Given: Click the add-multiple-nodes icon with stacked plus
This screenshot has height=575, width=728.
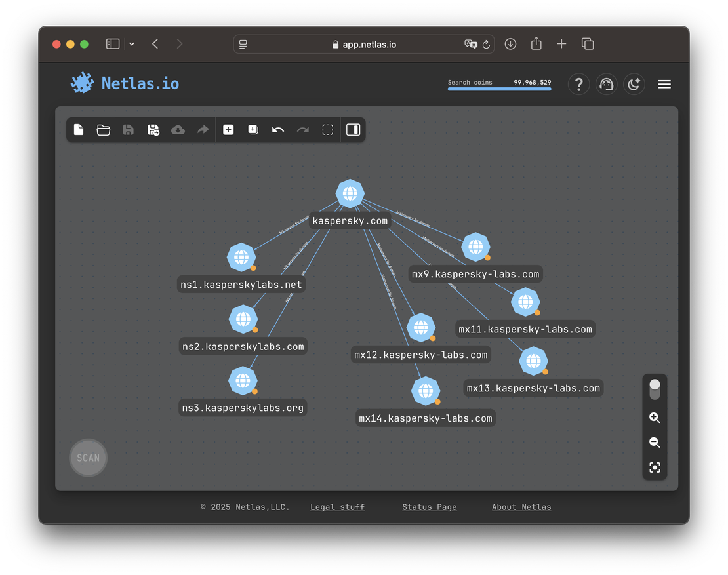Looking at the screenshot, I should click(253, 130).
